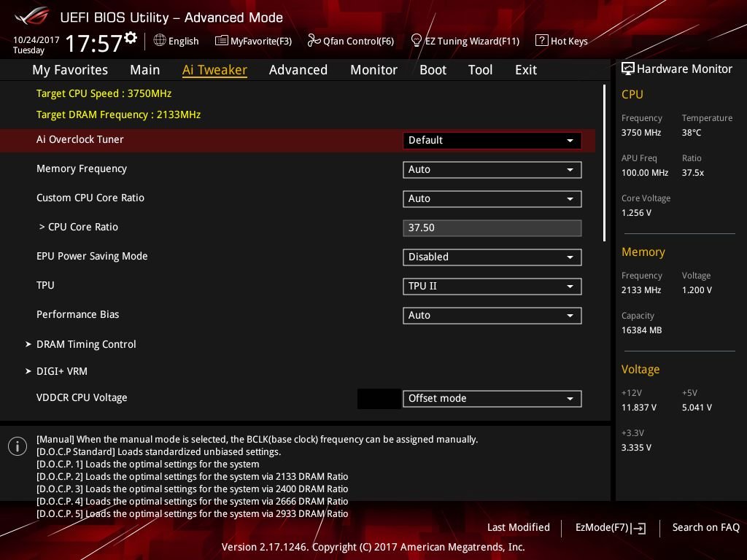
Task: Switch to Advanced tab
Action: 298,70
